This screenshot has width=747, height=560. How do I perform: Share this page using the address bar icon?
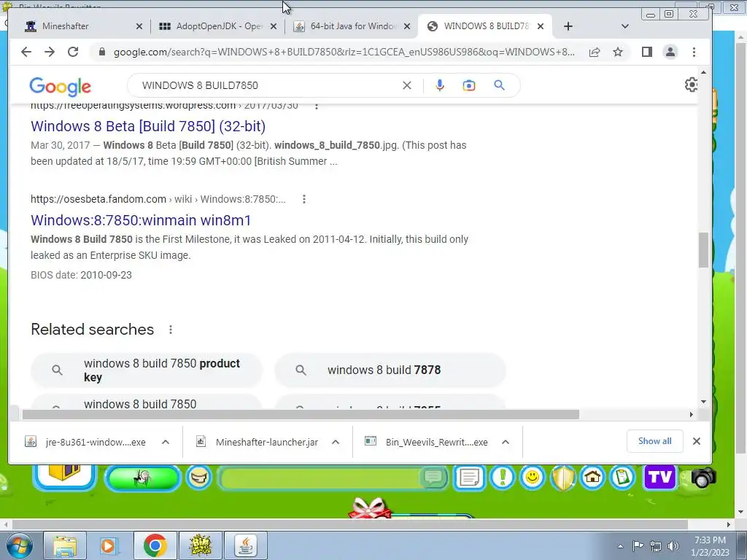595,52
